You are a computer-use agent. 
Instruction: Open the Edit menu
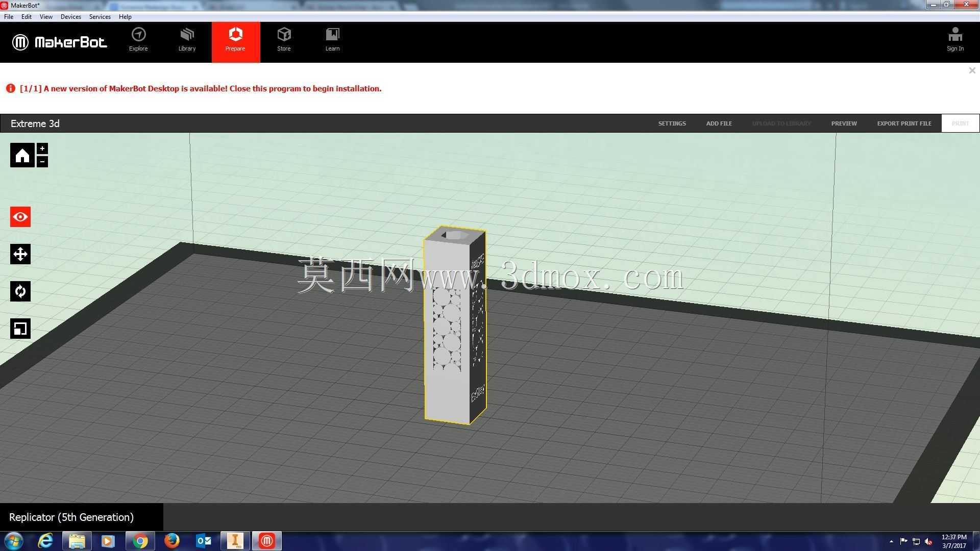point(27,17)
